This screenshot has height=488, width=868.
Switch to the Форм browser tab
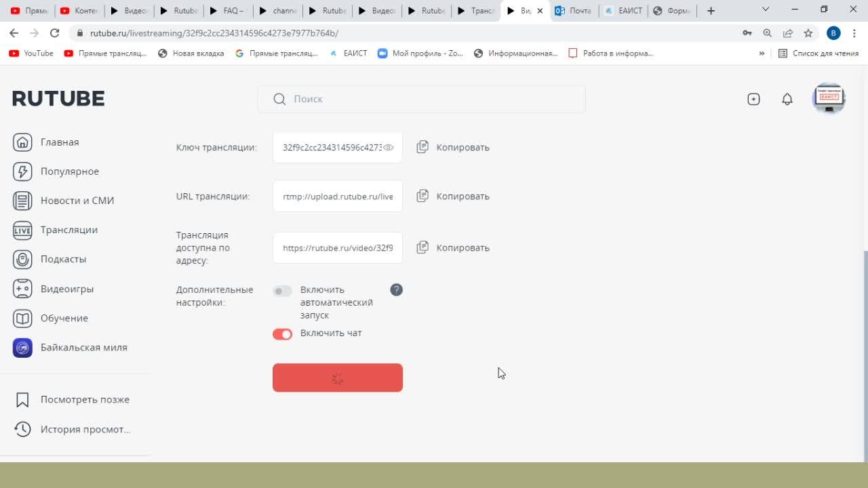pyautogui.click(x=672, y=11)
